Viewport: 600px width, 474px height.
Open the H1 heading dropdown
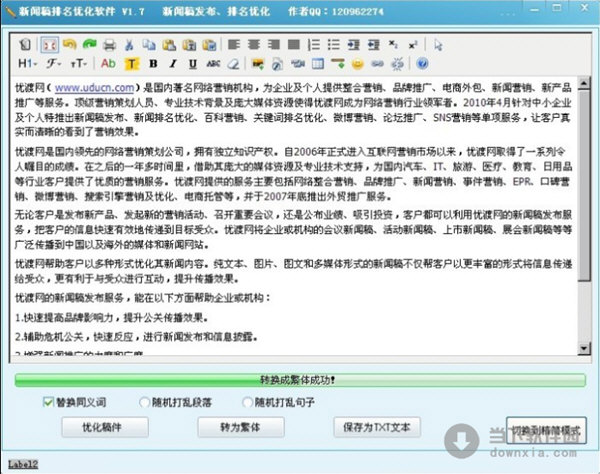(x=28, y=64)
